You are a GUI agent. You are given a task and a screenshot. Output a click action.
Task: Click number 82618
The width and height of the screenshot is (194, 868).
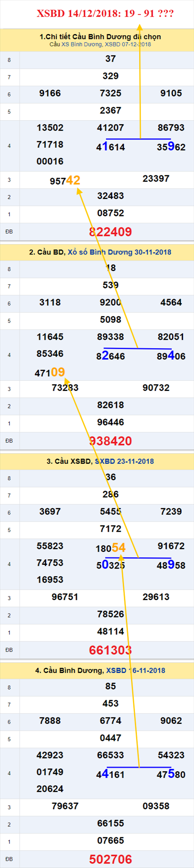tap(110, 405)
